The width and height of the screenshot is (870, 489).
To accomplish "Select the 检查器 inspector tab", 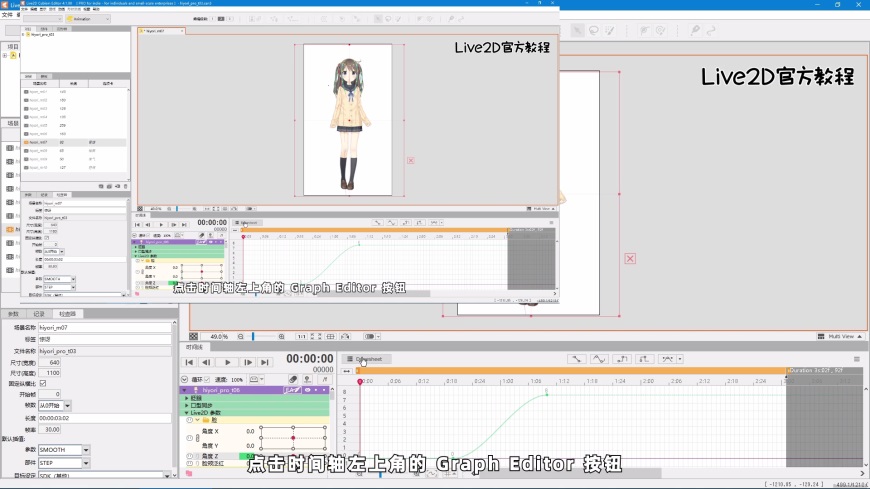I will pos(67,314).
